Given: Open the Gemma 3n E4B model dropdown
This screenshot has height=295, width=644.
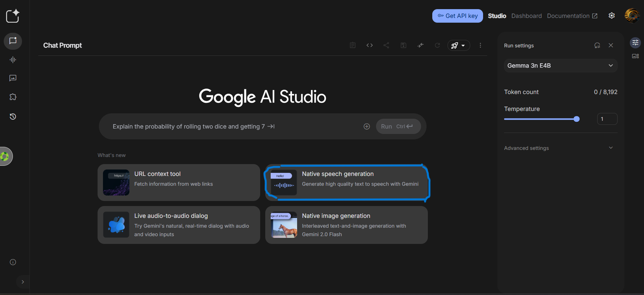Looking at the screenshot, I should point(560,66).
